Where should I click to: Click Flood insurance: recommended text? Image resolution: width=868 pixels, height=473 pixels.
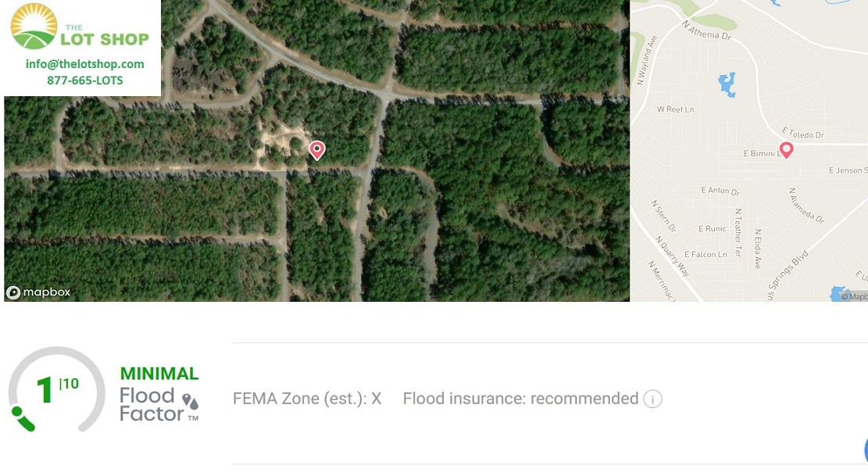(x=520, y=399)
